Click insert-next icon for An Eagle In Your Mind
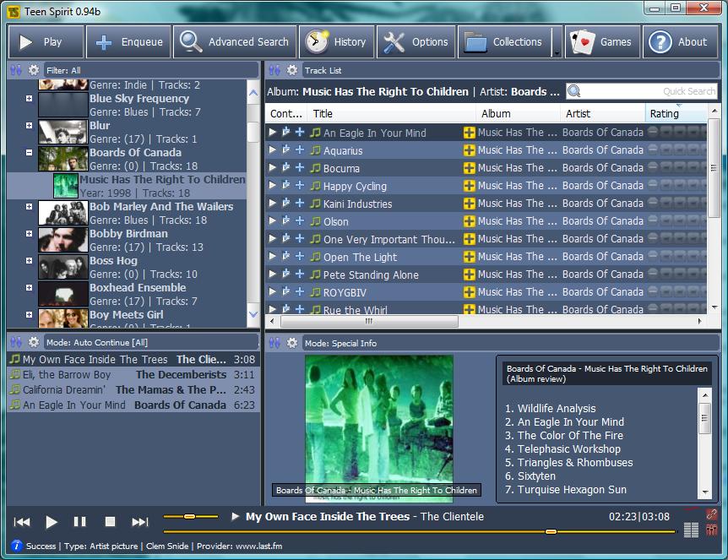Screen dimensions: 728x560 pos(286,132)
